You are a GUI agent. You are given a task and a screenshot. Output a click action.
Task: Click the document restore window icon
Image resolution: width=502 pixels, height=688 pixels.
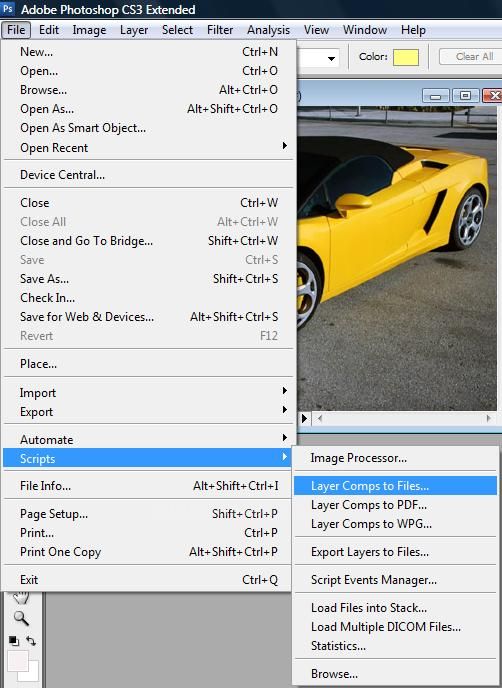coord(465,95)
